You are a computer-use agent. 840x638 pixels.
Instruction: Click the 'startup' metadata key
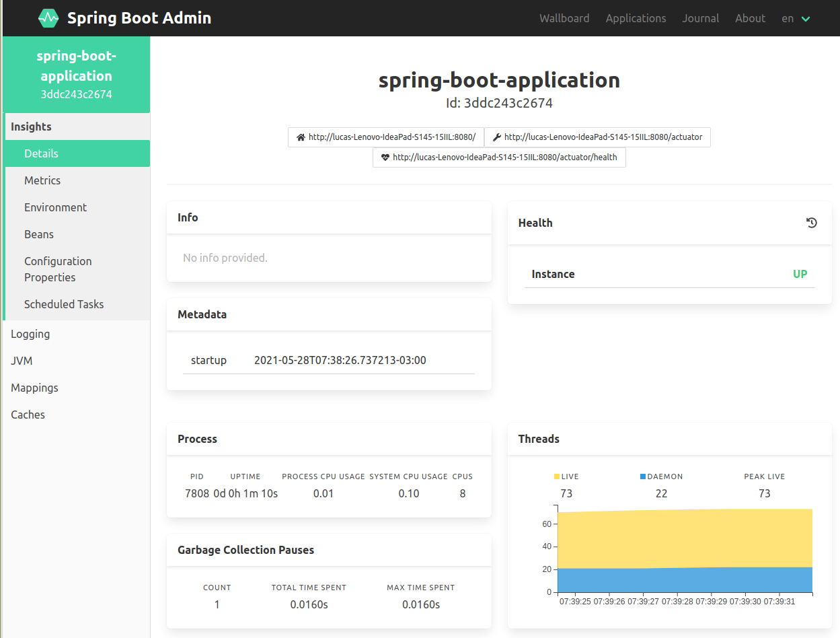(208, 360)
